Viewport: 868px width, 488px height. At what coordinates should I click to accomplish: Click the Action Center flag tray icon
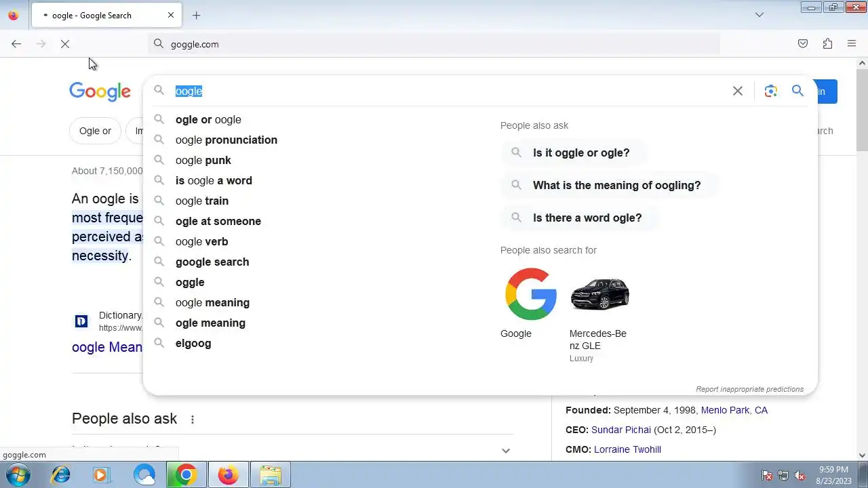(x=767, y=475)
